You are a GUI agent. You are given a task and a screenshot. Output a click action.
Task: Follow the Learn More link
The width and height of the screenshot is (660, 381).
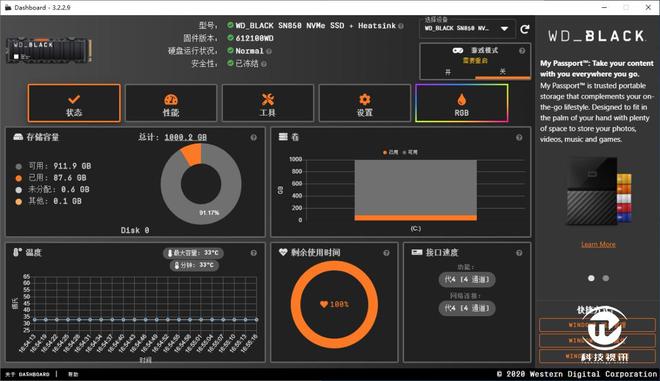click(598, 244)
